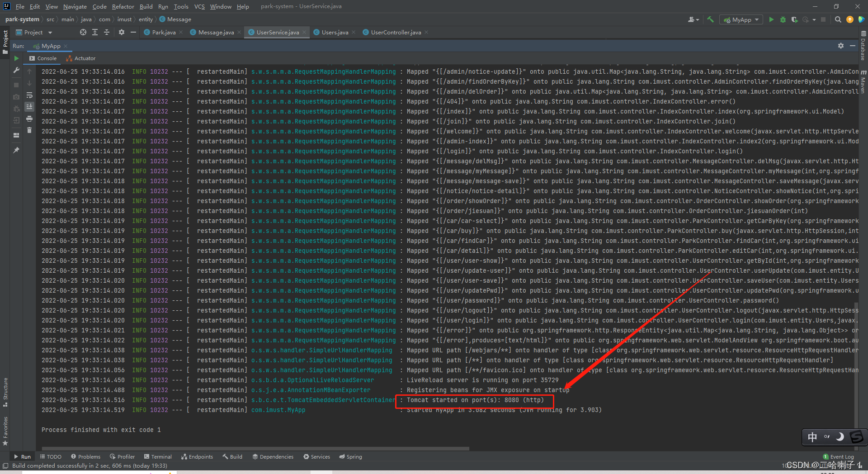This screenshot has width=868, height=474.
Task: Toggle the Chinese input mode indicator
Action: 812,437
